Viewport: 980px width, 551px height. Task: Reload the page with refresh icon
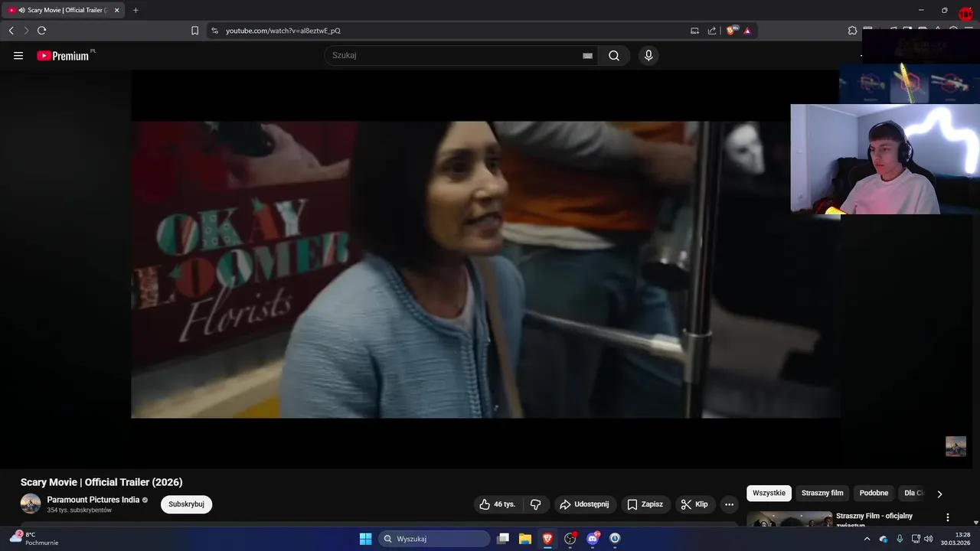pyautogui.click(x=41, y=31)
